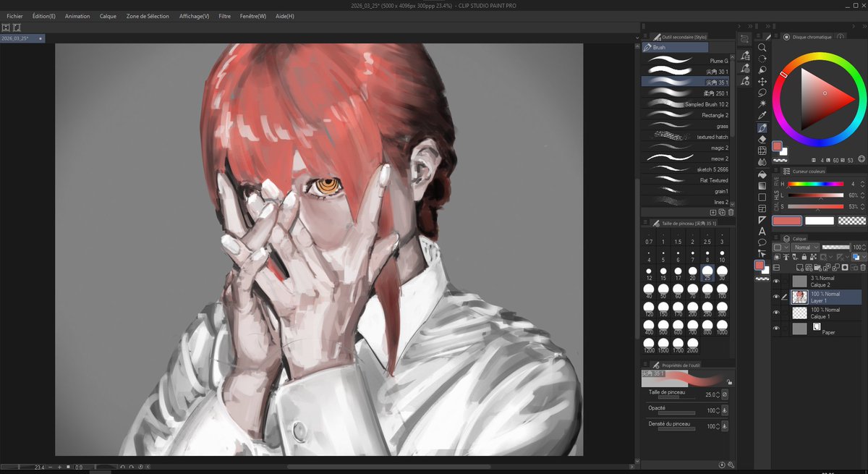868x474 pixels.
Task: Reset tool properties to initial settings
Action: click(x=722, y=464)
